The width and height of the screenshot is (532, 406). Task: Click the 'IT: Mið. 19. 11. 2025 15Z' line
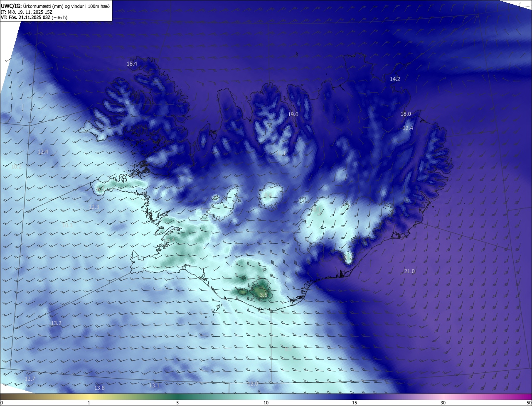26,12
